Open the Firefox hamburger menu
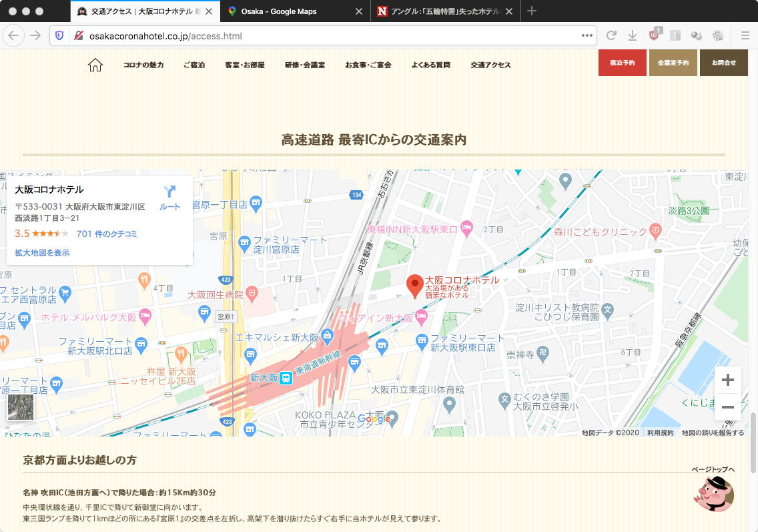Image resolution: width=758 pixels, height=532 pixels. pos(745,35)
